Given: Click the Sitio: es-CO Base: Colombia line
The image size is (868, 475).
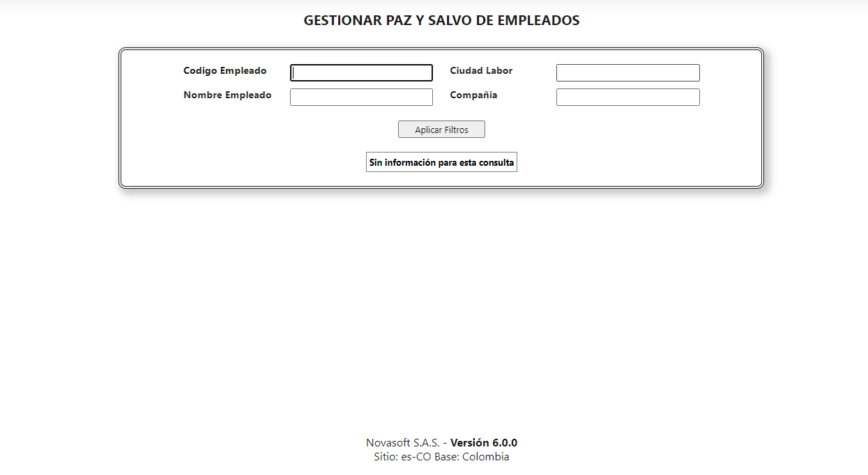Looking at the screenshot, I should click(441, 456).
